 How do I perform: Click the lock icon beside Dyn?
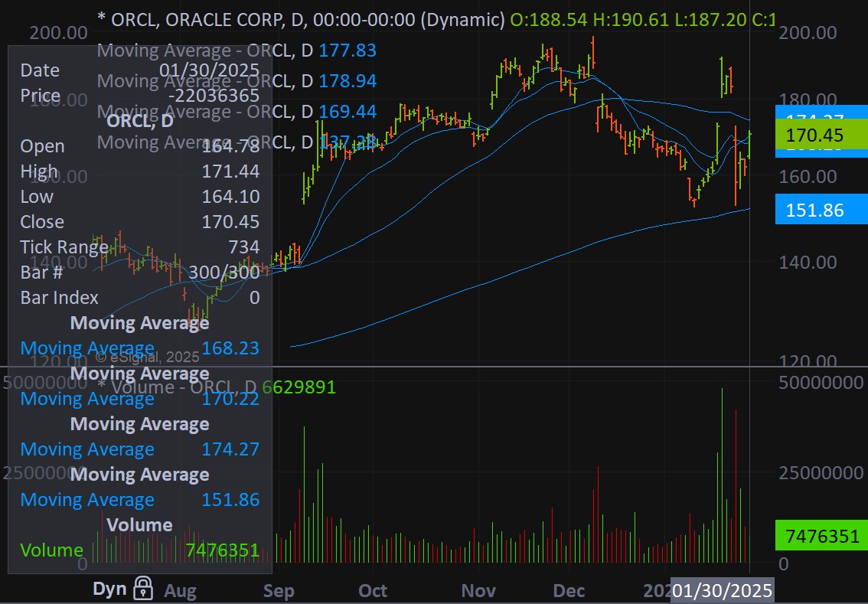(x=143, y=588)
